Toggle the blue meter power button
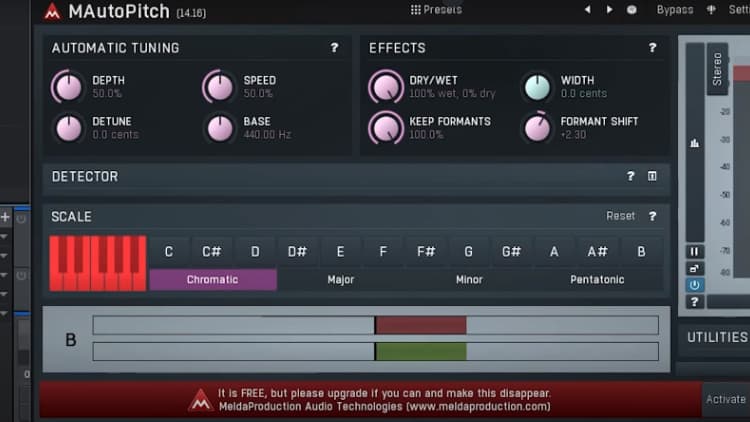Screen dimensions: 750x422 [695, 285]
